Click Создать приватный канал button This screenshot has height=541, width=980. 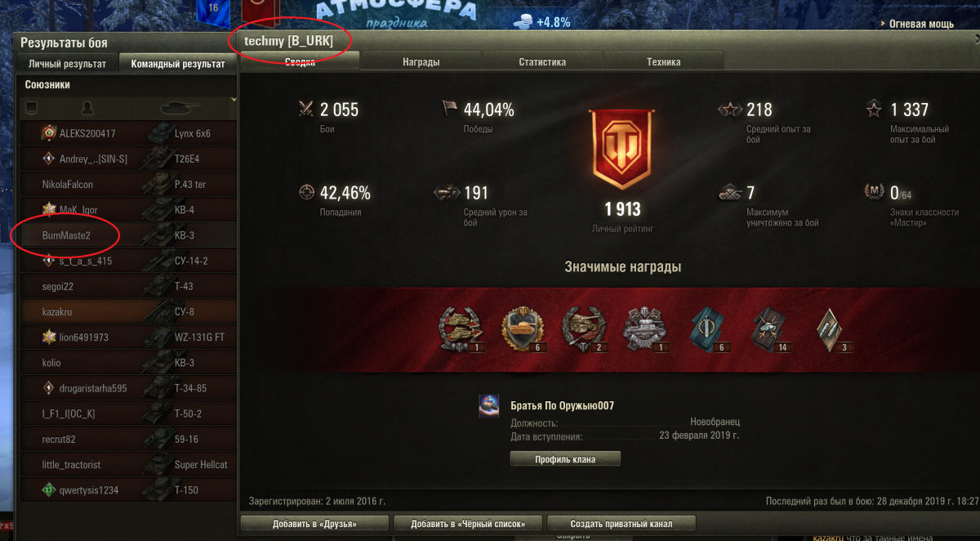coord(621,523)
